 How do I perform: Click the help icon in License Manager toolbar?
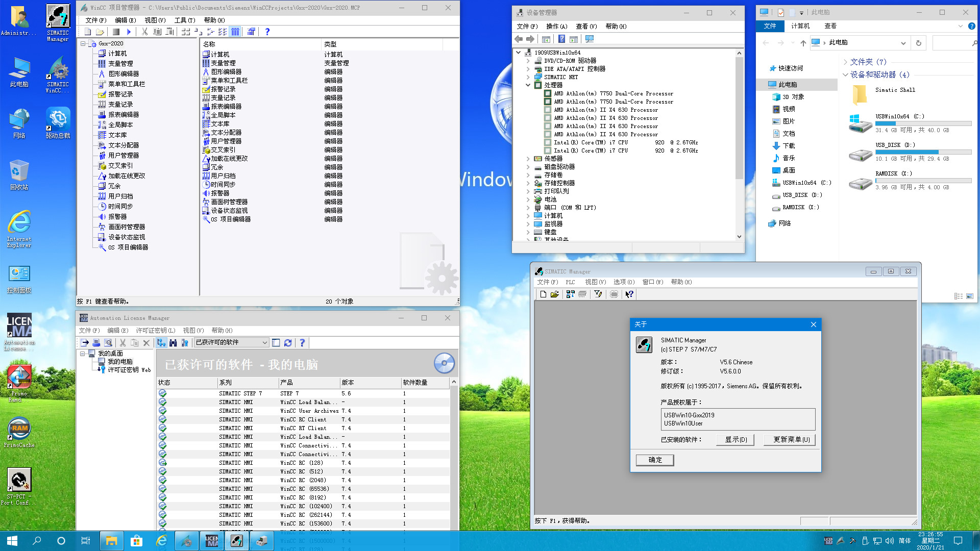[x=302, y=343]
